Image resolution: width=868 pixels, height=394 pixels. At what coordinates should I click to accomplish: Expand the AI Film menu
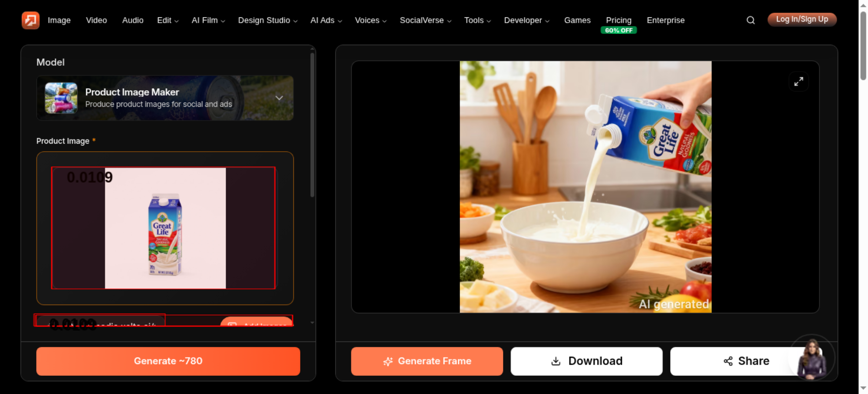(208, 20)
